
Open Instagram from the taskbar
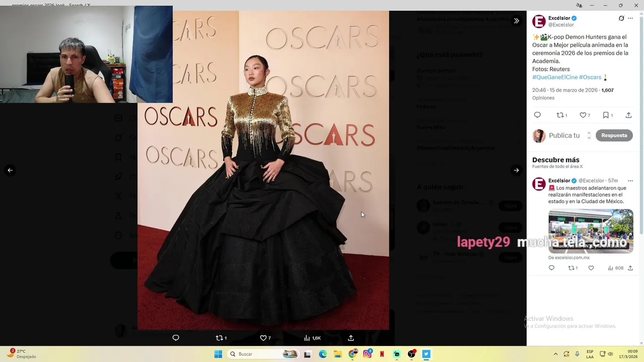(x=368, y=354)
